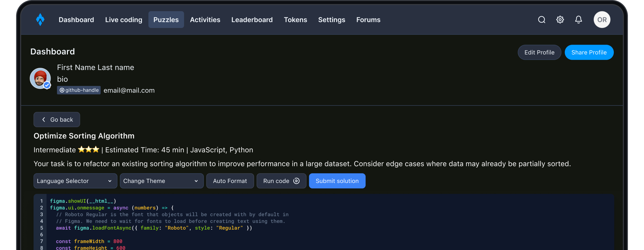The width and height of the screenshot is (644, 250).
Task: Open the Change Theme dropdown
Action: (162, 181)
